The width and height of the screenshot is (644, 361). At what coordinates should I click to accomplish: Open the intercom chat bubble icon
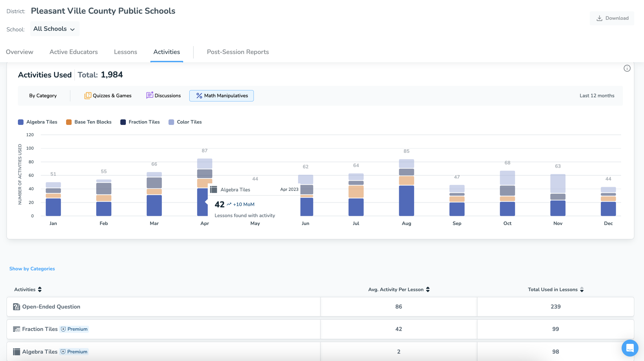pos(630,348)
